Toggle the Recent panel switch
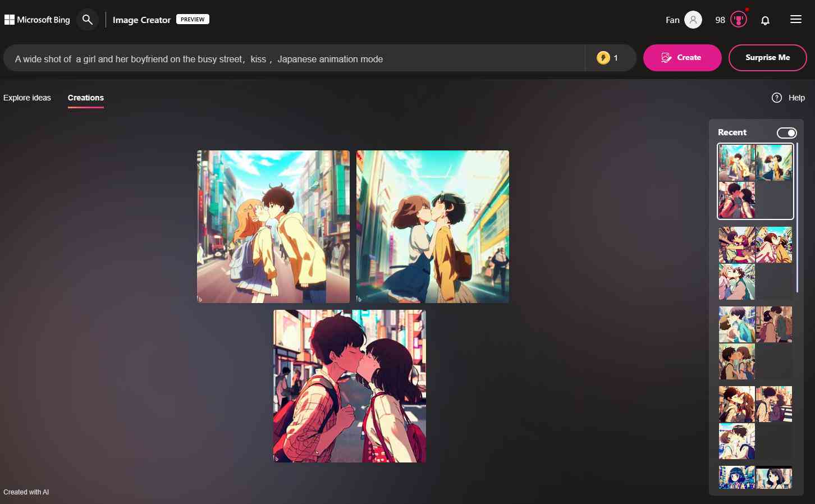The height and width of the screenshot is (504, 815). (x=786, y=133)
